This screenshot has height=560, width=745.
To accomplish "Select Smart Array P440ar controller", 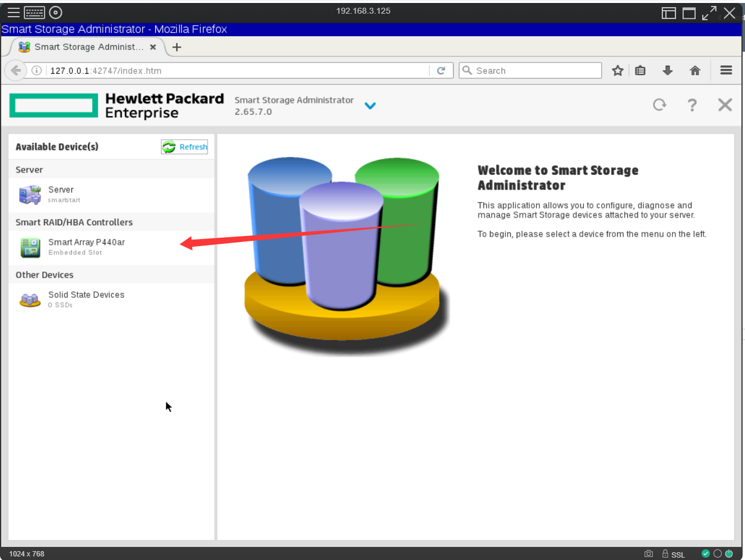I will pos(111,247).
